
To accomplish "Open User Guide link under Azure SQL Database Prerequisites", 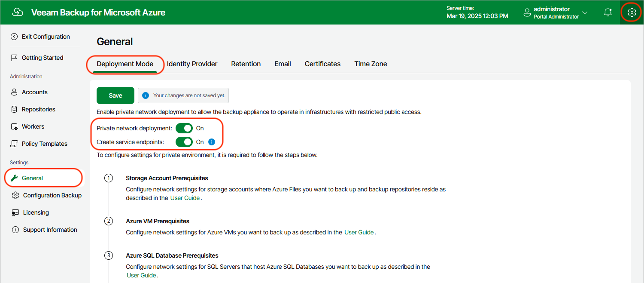I will (x=141, y=275).
